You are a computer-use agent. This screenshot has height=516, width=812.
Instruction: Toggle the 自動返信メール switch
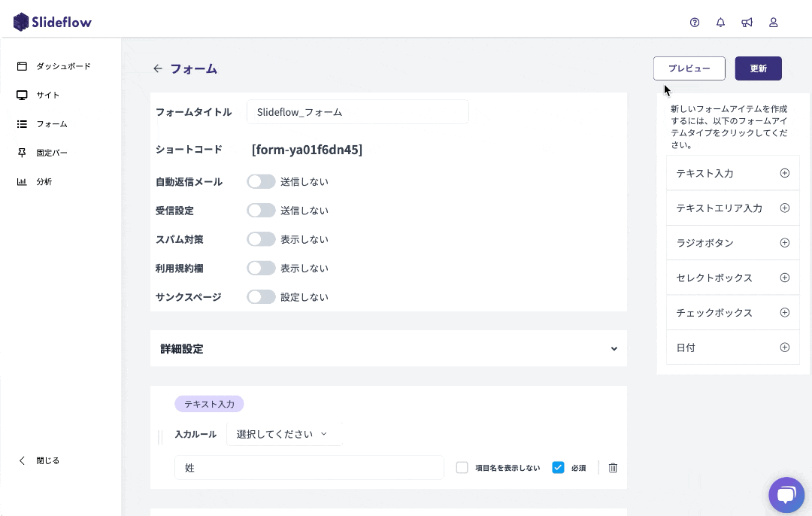261,181
